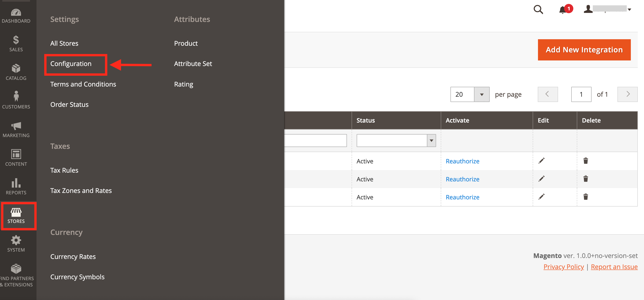The width and height of the screenshot is (644, 300).
Task: Delete the second integration via trash icon
Action: (586, 179)
